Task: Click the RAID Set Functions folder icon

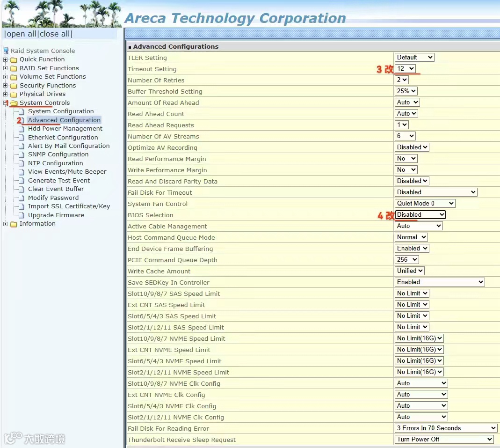Action: click(x=14, y=68)
